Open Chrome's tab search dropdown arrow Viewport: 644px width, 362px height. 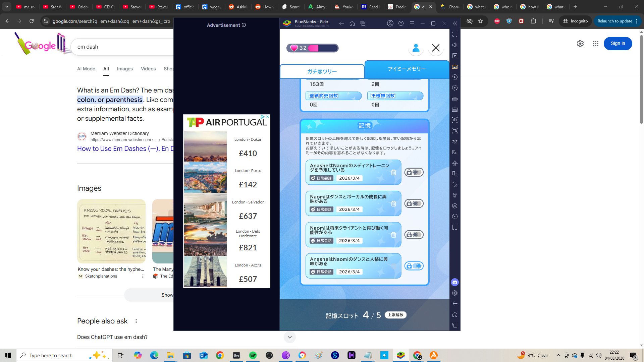click(7, 7)
